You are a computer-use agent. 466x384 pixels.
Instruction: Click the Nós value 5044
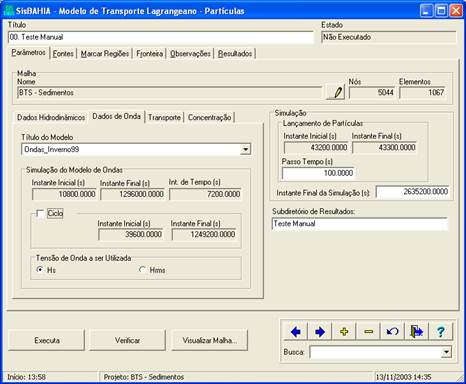click(372, 93)
